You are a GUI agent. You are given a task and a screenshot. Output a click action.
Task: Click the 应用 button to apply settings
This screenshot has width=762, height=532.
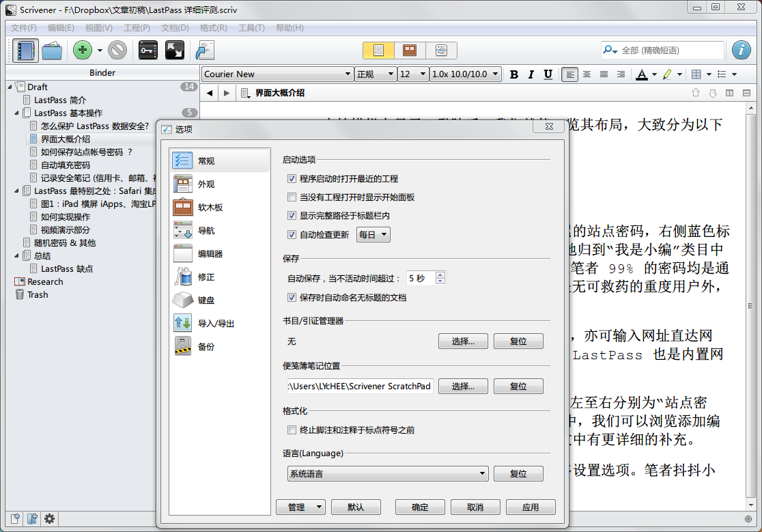tap(531, 507)
